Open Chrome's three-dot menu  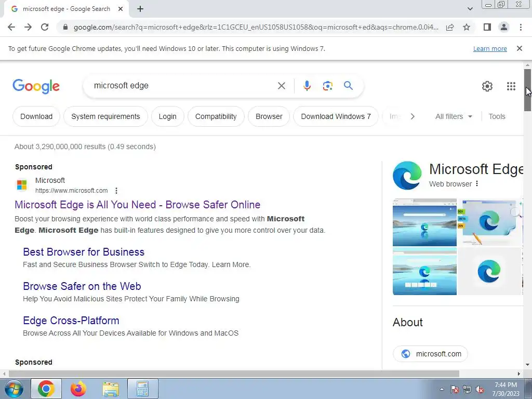point(521,27)
